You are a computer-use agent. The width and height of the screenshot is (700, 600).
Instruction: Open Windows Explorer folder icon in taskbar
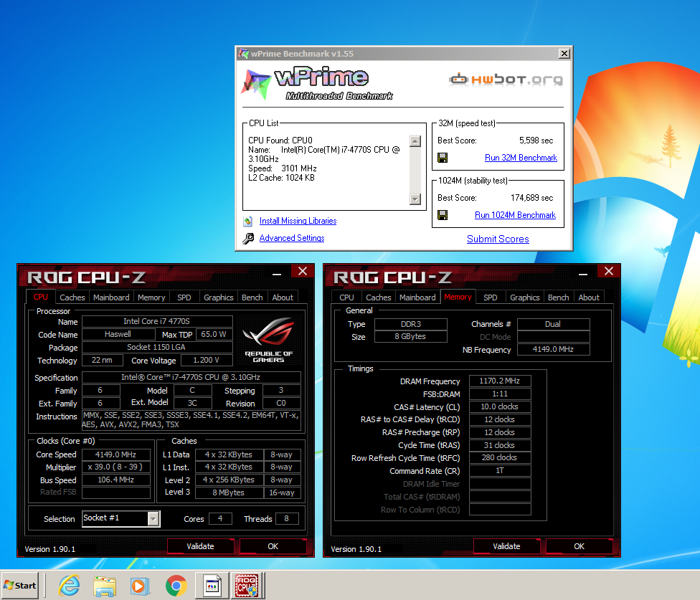pos(105,586)
